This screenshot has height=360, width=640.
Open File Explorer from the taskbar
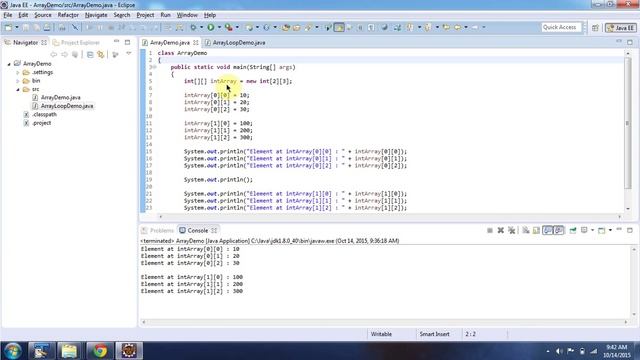69,351
